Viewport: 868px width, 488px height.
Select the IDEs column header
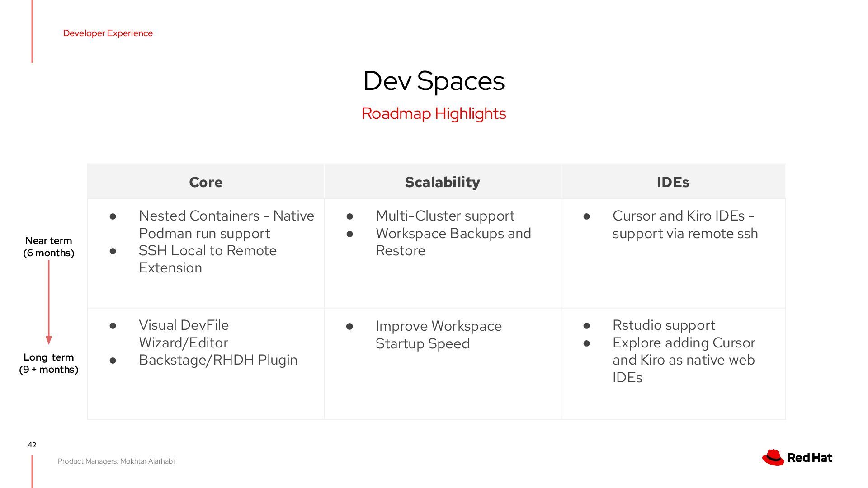[x=673, y=182]
